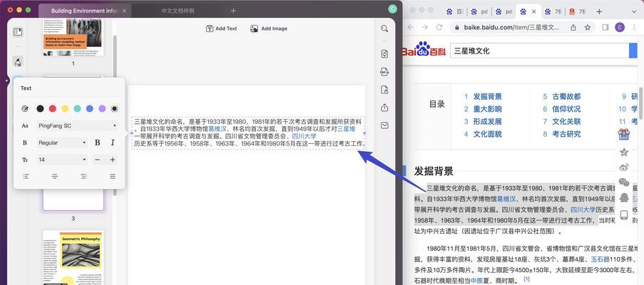Click the share icon in Chrome address bar
The image size is (644, 285).
point(573,28)
